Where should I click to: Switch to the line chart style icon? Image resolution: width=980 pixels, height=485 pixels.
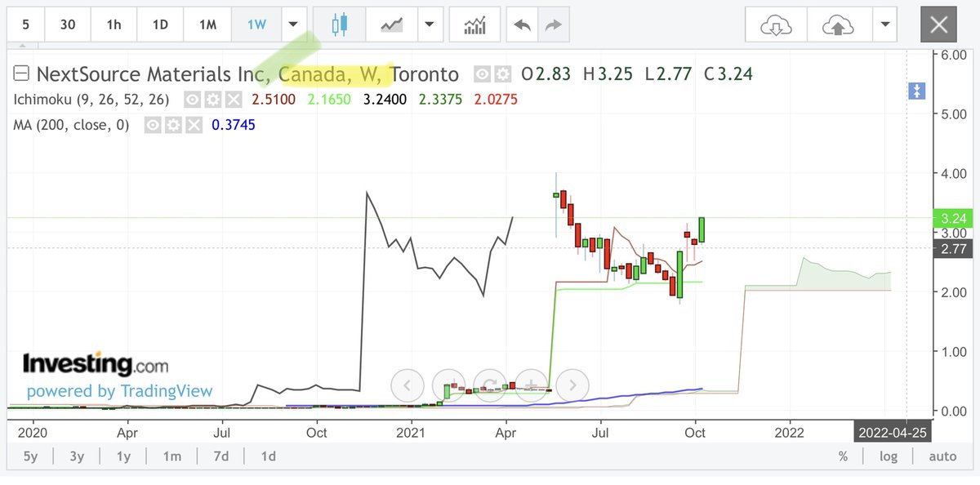390,24
